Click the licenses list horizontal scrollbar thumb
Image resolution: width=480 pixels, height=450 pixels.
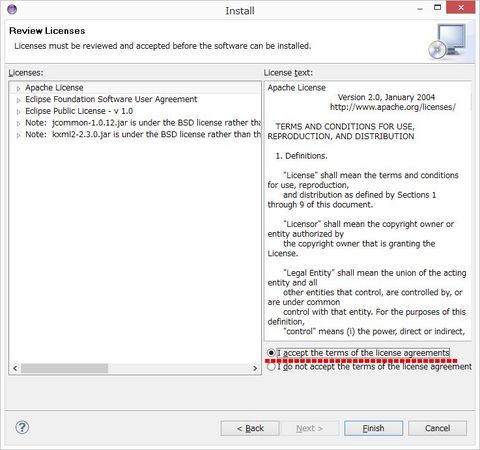point(64,368)
